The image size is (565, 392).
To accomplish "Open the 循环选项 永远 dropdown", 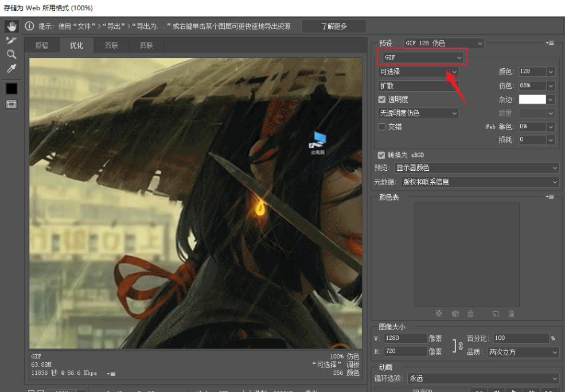I will click(483, 378).
